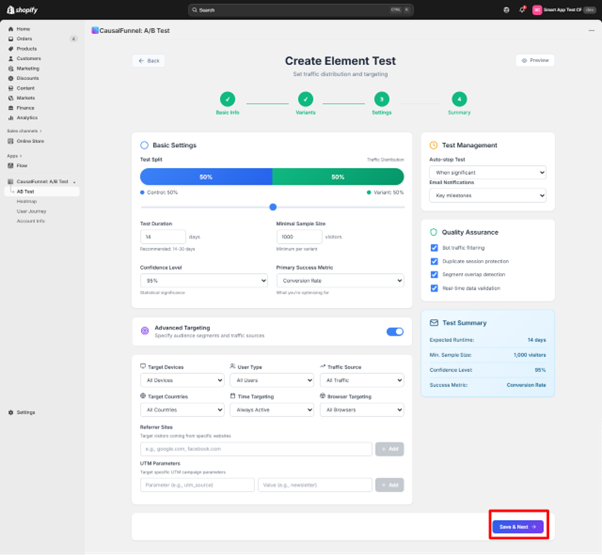This screenshot has height=555, width=602.
Task: Open the Target Devices dropdown
Action: click(x=182, y=381)
